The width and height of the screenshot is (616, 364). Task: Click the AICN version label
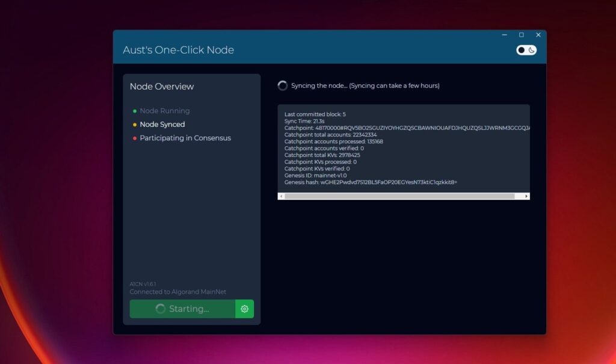click(x=143, y=284)
